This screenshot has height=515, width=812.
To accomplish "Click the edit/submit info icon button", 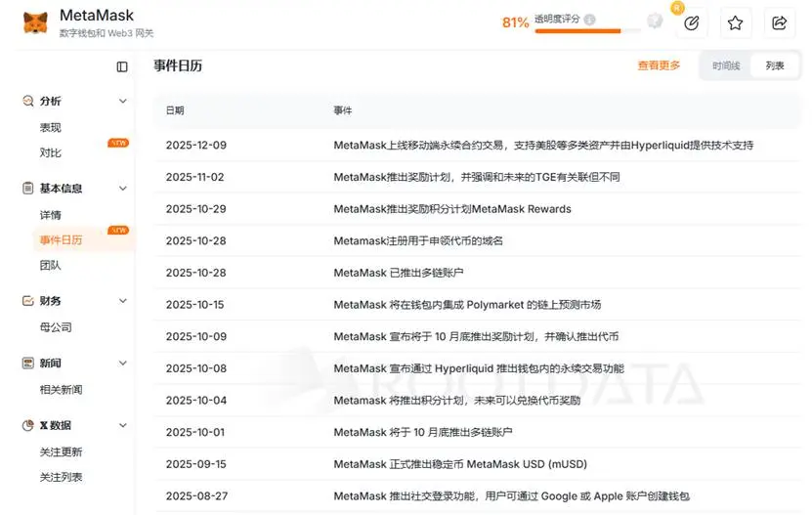I will pos(692,23).
